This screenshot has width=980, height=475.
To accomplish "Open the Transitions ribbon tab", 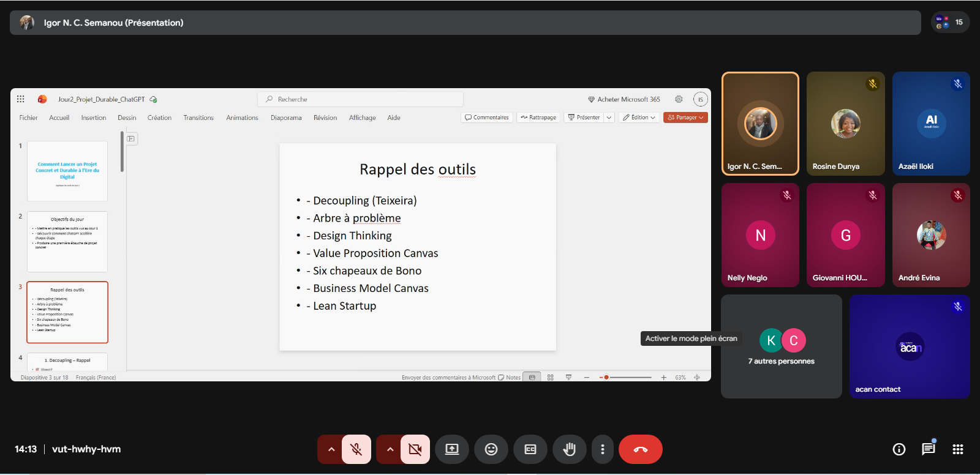I will (x=198, y=118).
